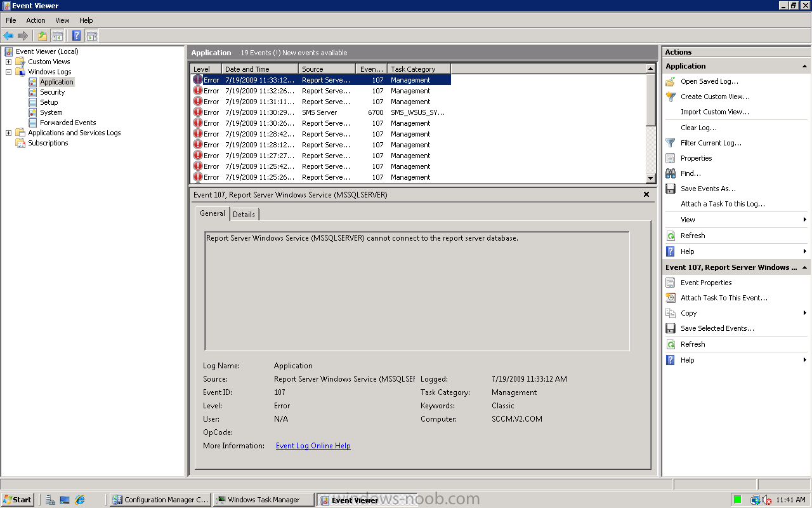Click Clear Log action
The width and height of the screenshot is (812, 508).
[x=698, y=128]
